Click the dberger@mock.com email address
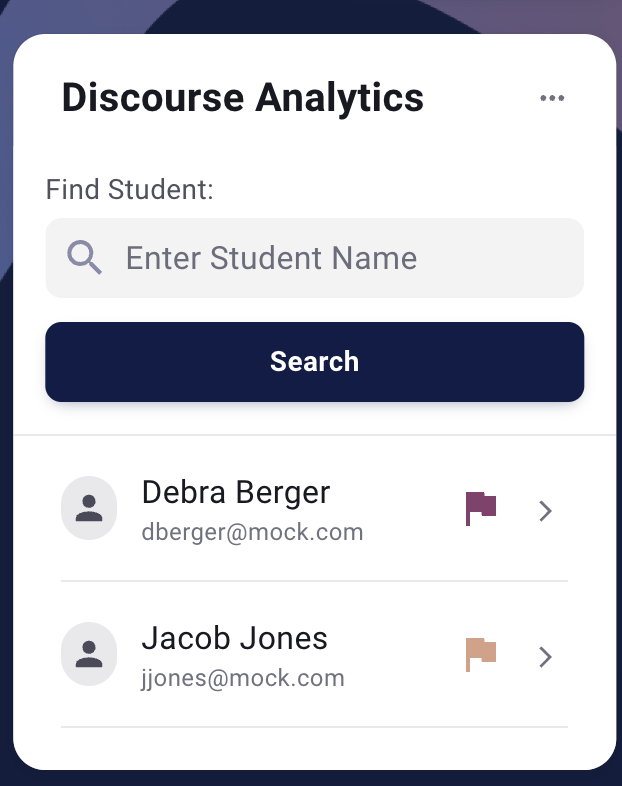This screenshot has width=622, height=786. pyautogui.click(x=252, y=532)
